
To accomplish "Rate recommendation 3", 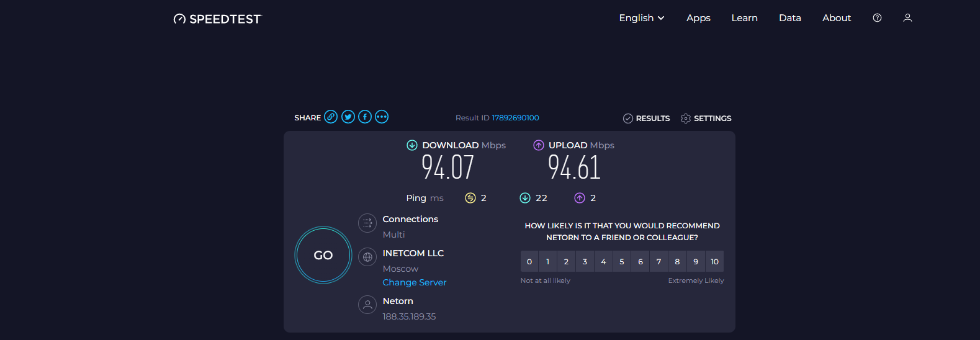I will click(x=585, y=261).
